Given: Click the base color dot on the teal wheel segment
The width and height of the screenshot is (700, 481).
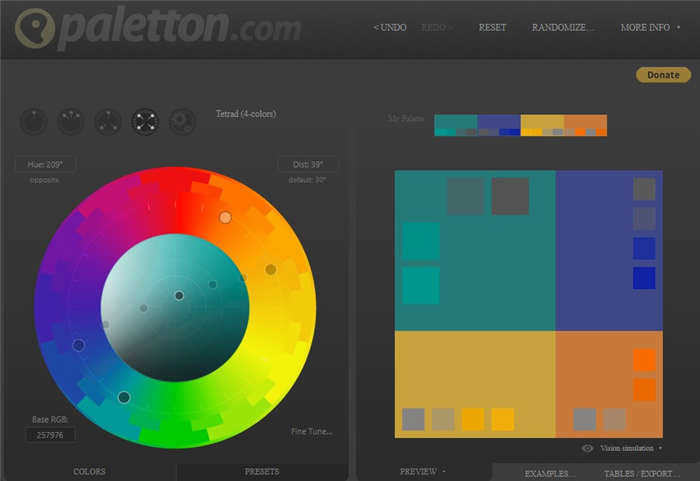Looking at the screenshot, I should (x=124, y=397).
